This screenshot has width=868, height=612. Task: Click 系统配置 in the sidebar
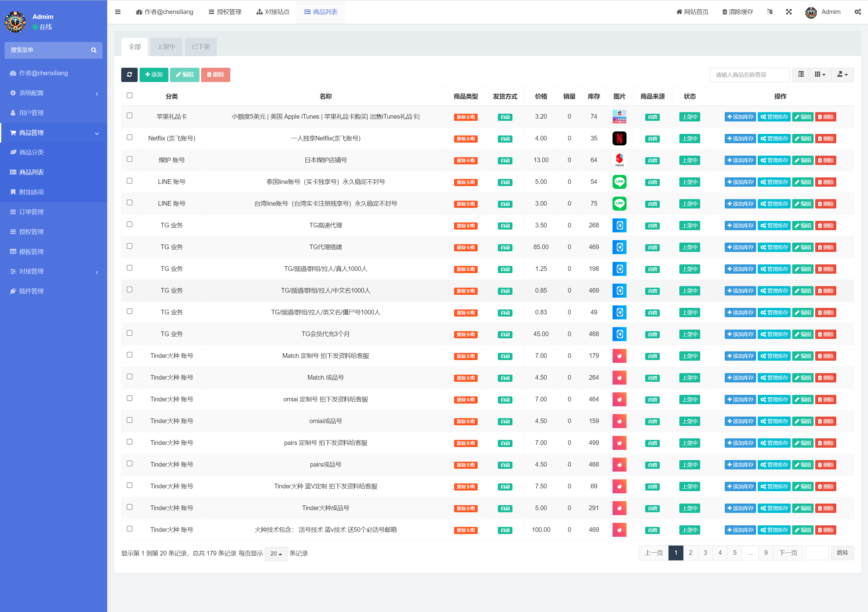tap(53, 93)
